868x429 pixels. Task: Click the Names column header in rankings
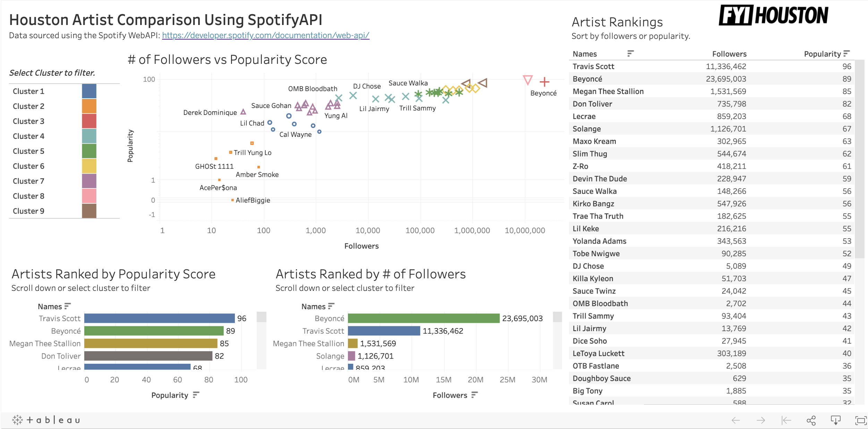pyautogui.click(x=585, y=54)
